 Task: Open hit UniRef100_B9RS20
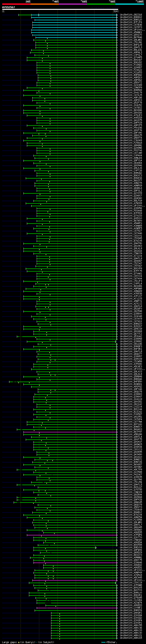pos(131,20)
